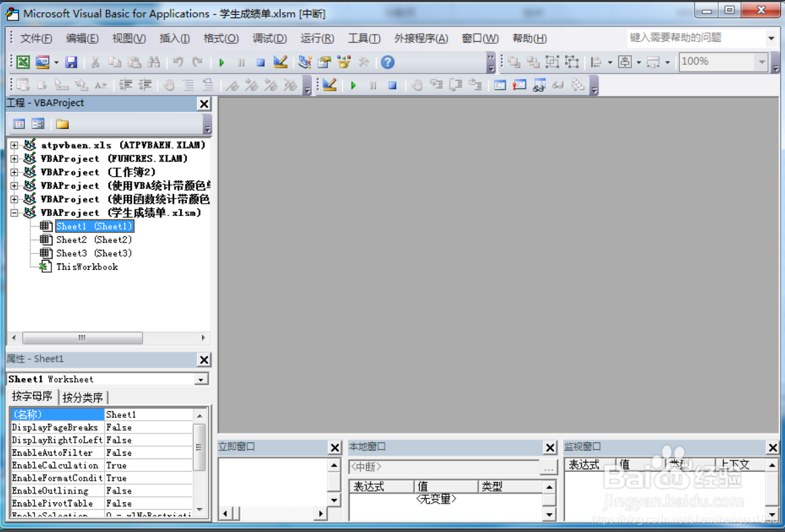Open the 运行(R) menu

pyautogui.click(x=317, y=38)
